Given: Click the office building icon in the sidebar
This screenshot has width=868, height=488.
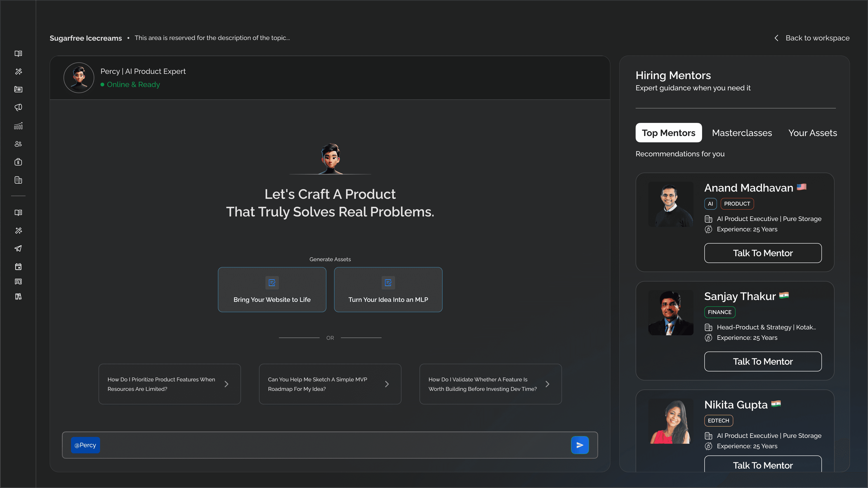Looking at the screenshot, I should tap(18, 180).
